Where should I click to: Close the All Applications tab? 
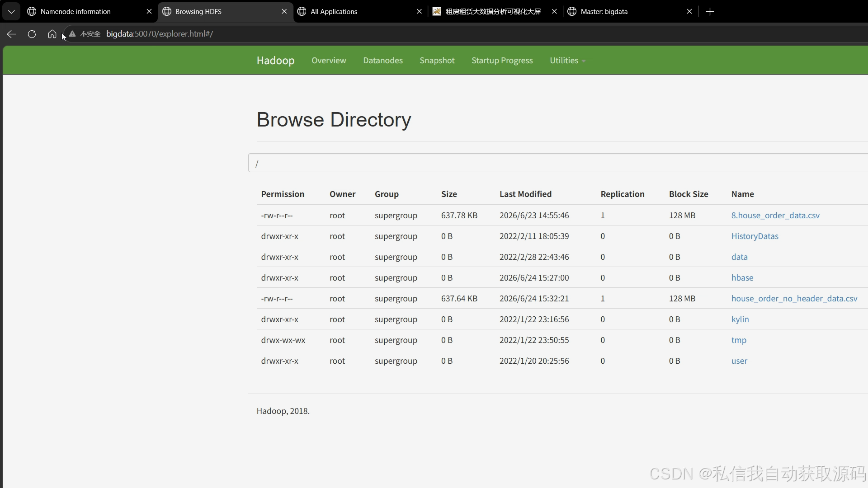419,12
